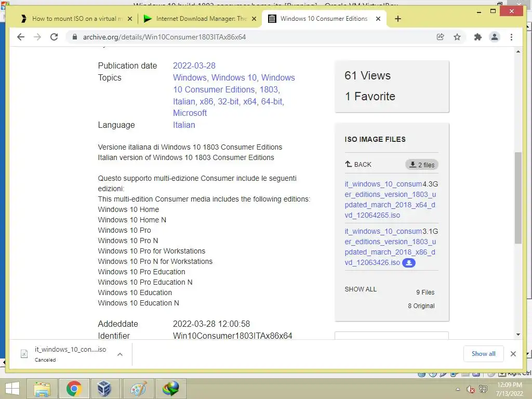
Task: Click the archive.org address bar
Action: tap(251, 37)
